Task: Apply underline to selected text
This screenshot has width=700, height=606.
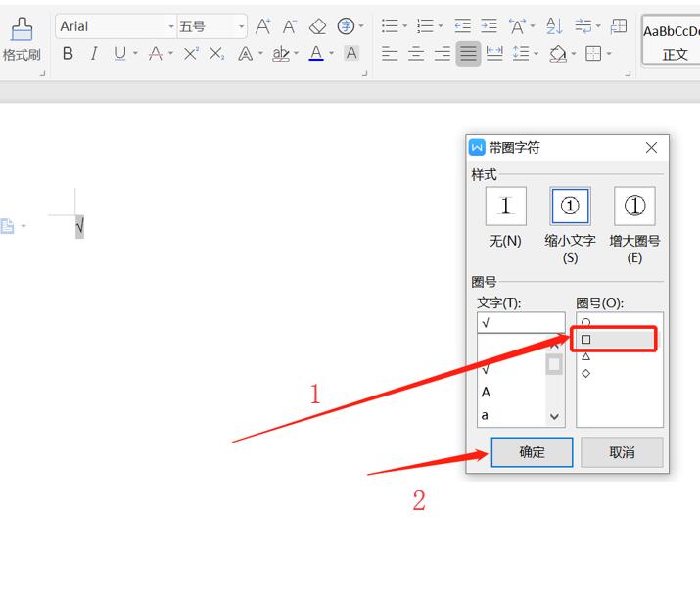Action: (x=119, y=54)
